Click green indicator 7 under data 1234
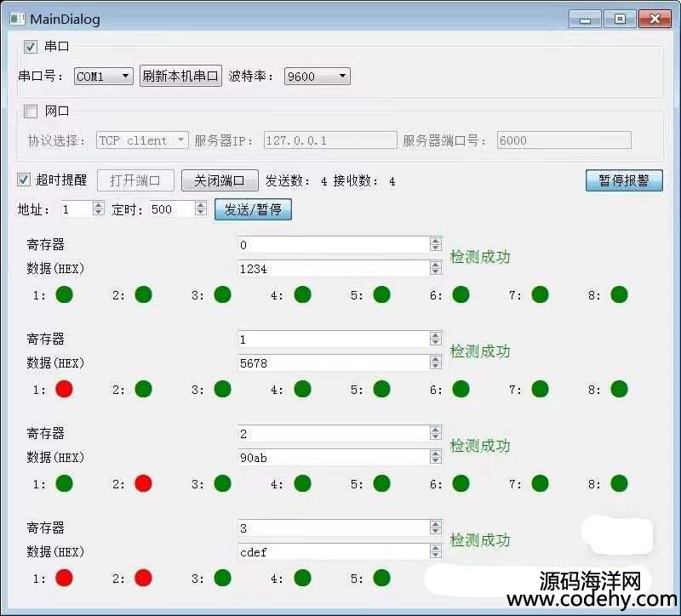This screenshot has width=681, height=616. point(540,294)
